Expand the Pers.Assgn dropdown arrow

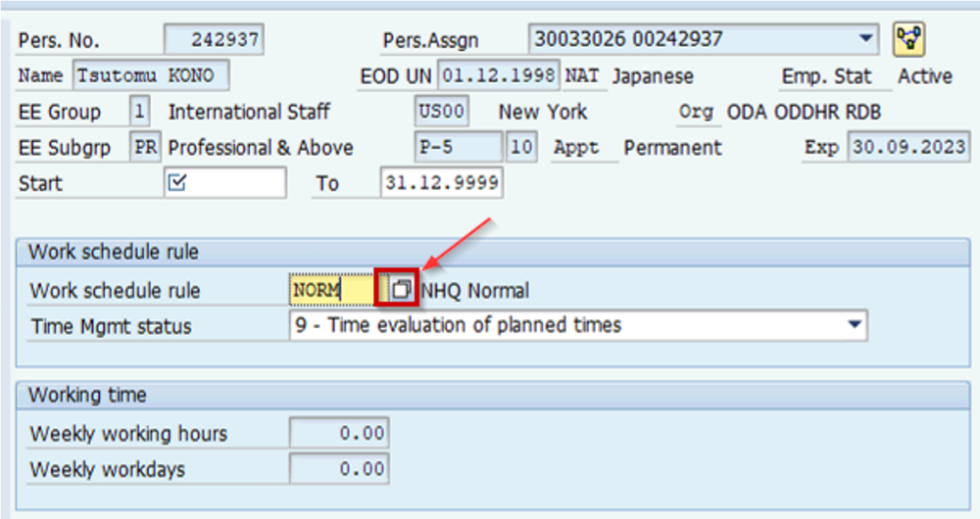pyautogui.click(x=865, y=39)
